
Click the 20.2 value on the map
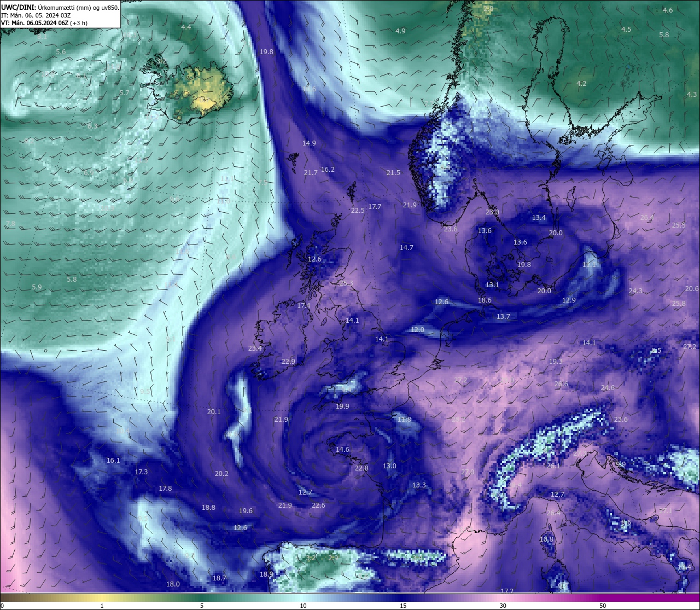click(221, 473)
